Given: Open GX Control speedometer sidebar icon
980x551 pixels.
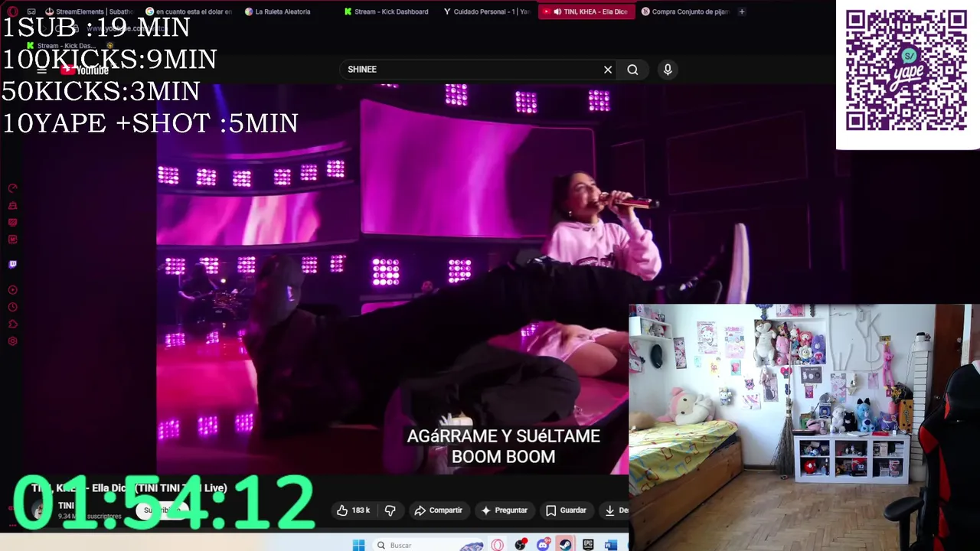Looking at the screenshot, I should (x=12, y=188).
